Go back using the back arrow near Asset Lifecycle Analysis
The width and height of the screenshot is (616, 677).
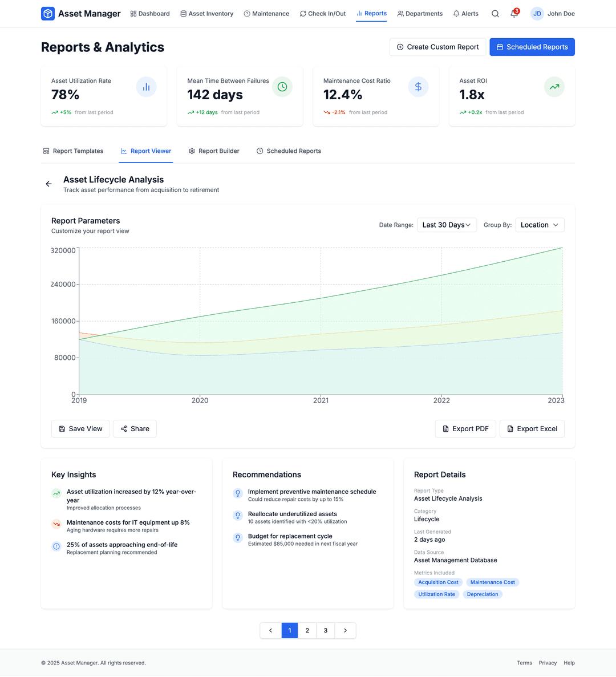tap(48, 183)
